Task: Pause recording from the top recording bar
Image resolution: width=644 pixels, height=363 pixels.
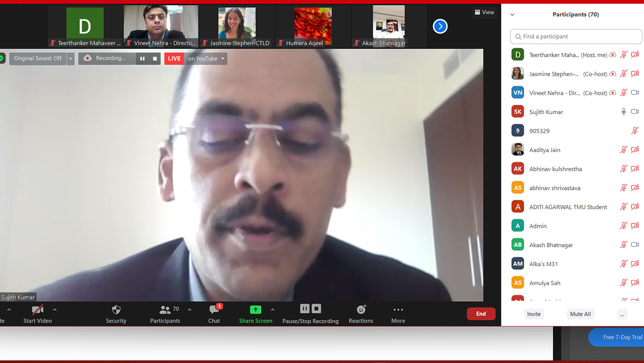Action: (x=143, y=59)
